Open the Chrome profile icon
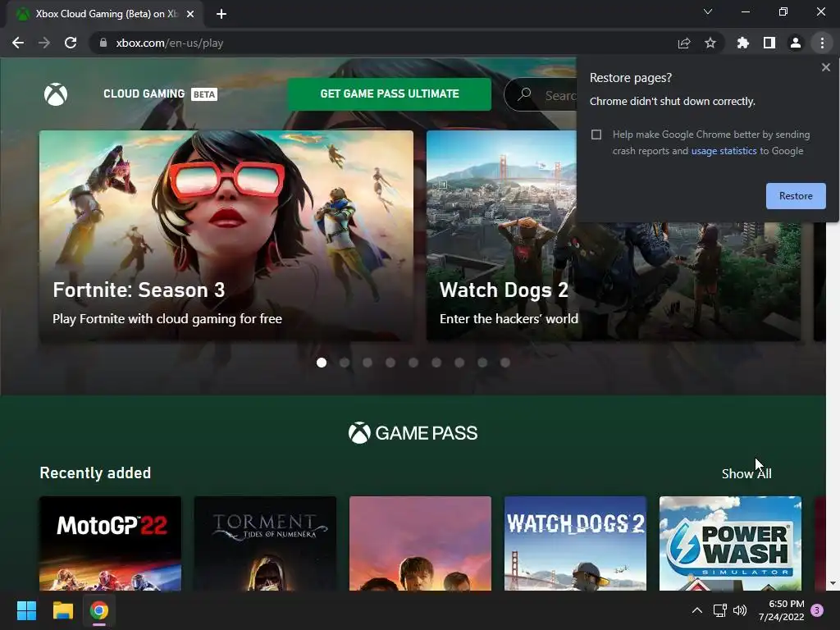Viewport: 840px width, 630px height. tap(796, 43)
